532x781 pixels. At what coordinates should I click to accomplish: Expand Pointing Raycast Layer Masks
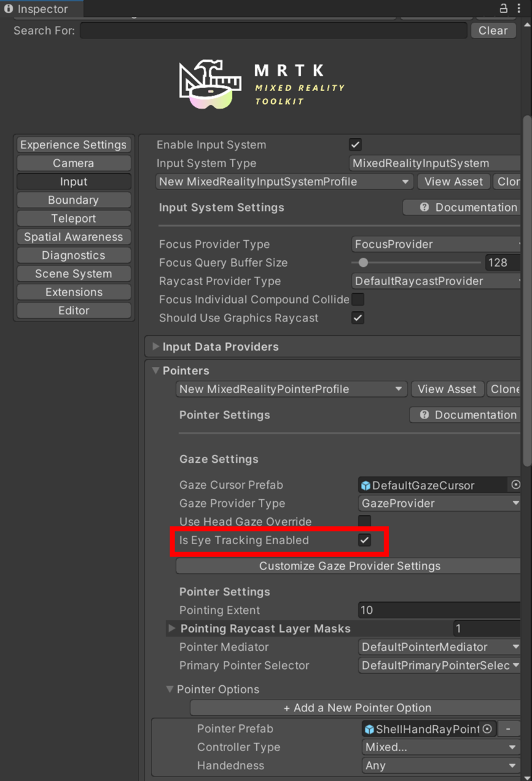172,629
